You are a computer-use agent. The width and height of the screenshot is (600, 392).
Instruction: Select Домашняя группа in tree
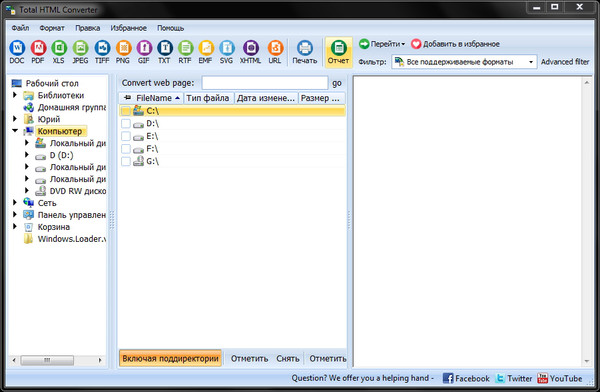pos(72,107)
